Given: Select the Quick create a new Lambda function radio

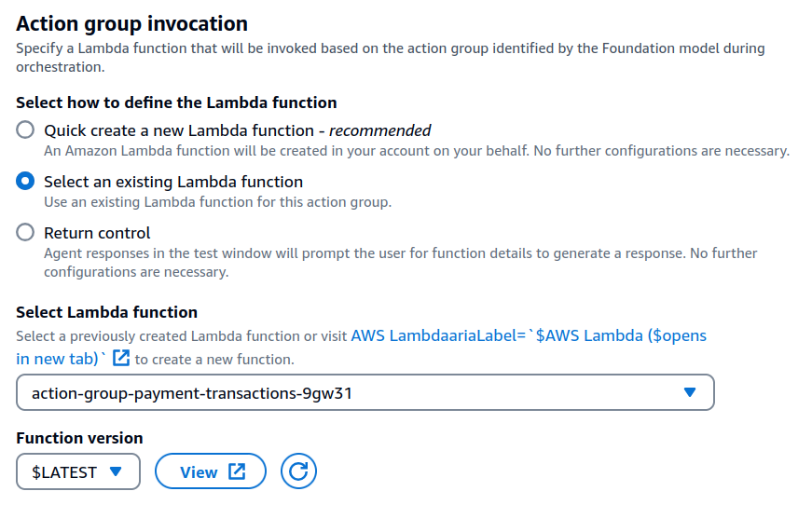Looking at the screenshot, I should point(26,130).
